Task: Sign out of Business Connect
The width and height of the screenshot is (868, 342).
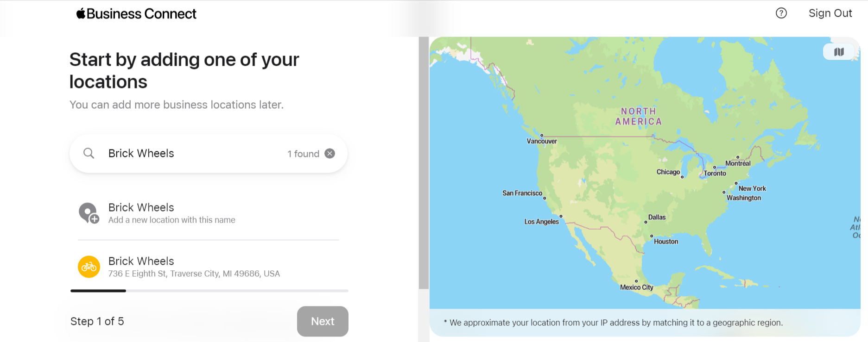Action: [830, 13]
